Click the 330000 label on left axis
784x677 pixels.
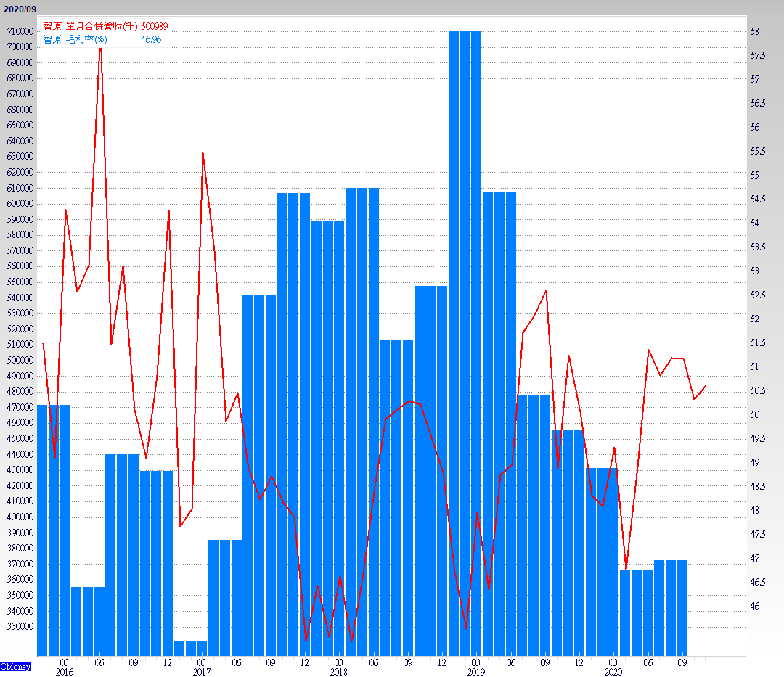click(20, 627)
